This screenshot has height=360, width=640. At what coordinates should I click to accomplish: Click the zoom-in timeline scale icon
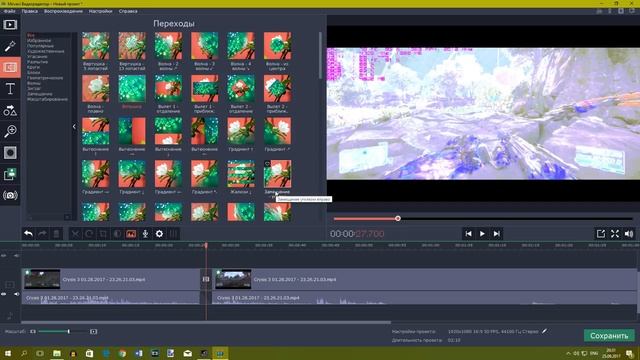pyautogui.click(x=93, y=331)
